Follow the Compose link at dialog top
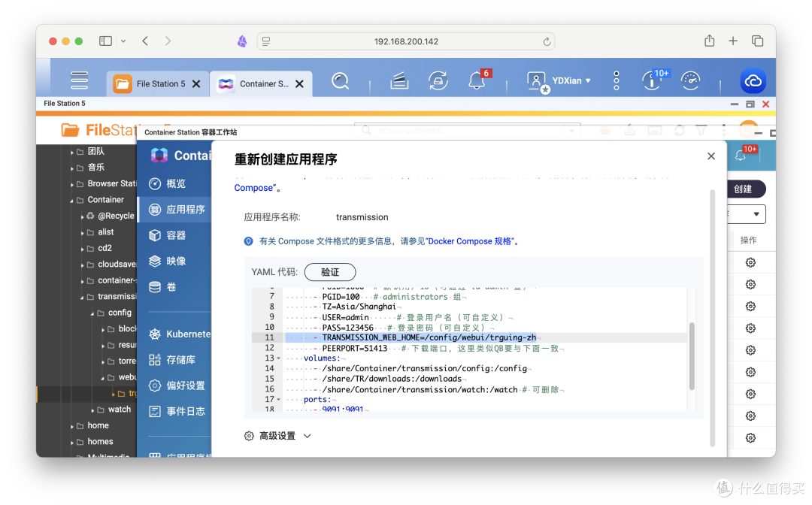Screen dimensions: 812x505 click(253, 188)
